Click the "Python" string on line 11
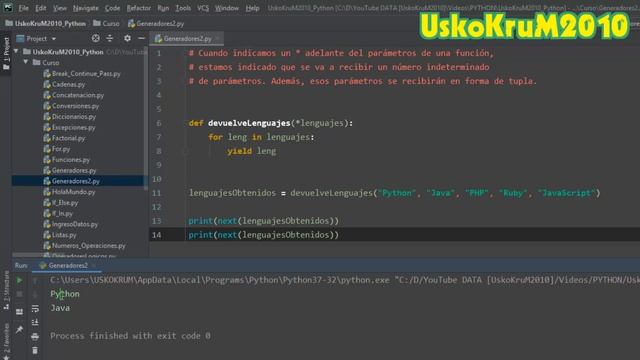This screenshot has height=360, width=640. [397, 193]
